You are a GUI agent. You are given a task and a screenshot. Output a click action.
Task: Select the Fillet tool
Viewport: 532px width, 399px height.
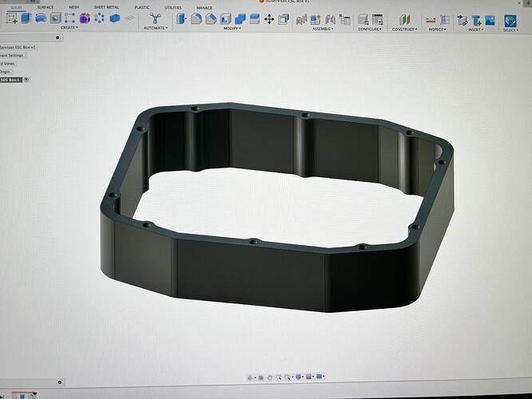coord(197,18)
